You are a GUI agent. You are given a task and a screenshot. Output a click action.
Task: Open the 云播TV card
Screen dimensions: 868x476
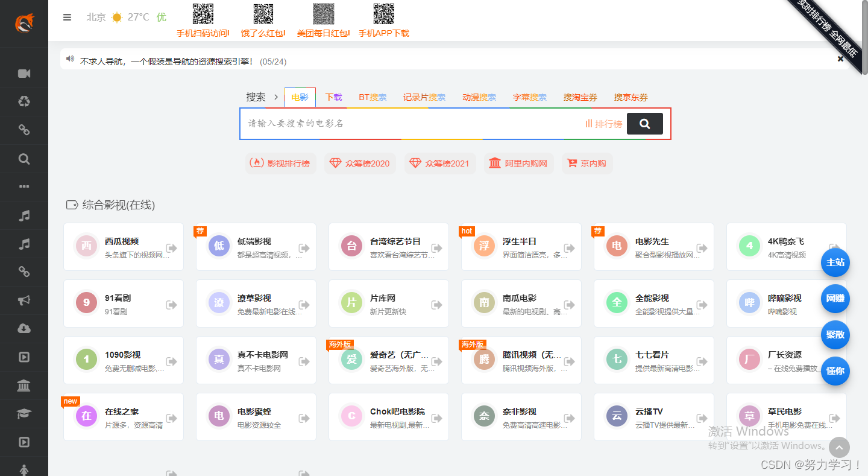[654, 417]
